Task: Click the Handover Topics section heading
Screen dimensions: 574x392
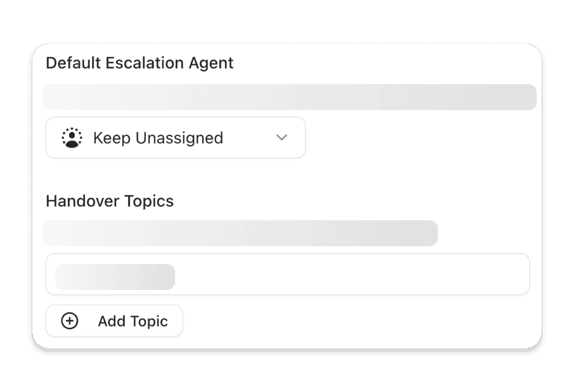Action: point(110,201)
